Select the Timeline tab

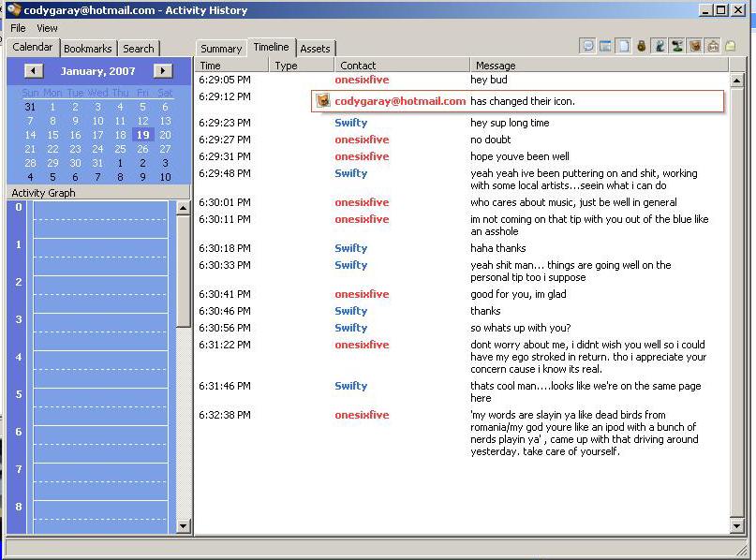tap(271, 47)
